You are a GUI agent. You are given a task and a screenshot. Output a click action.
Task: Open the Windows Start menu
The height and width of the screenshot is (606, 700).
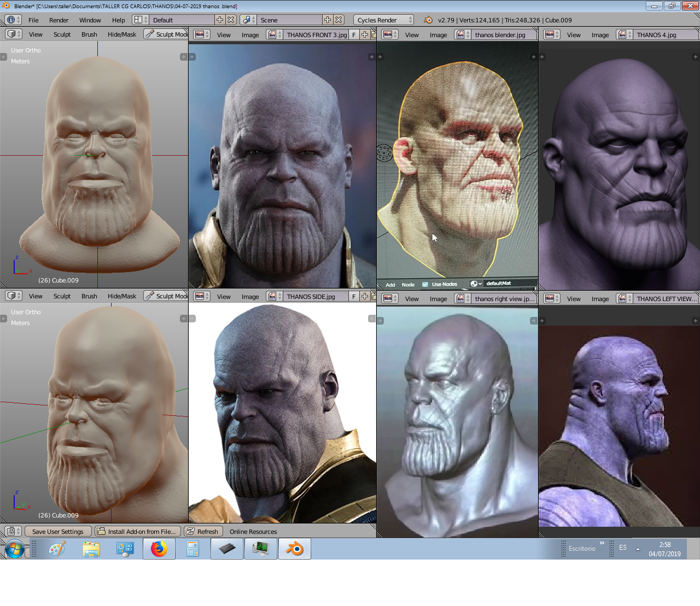(15, 549)
